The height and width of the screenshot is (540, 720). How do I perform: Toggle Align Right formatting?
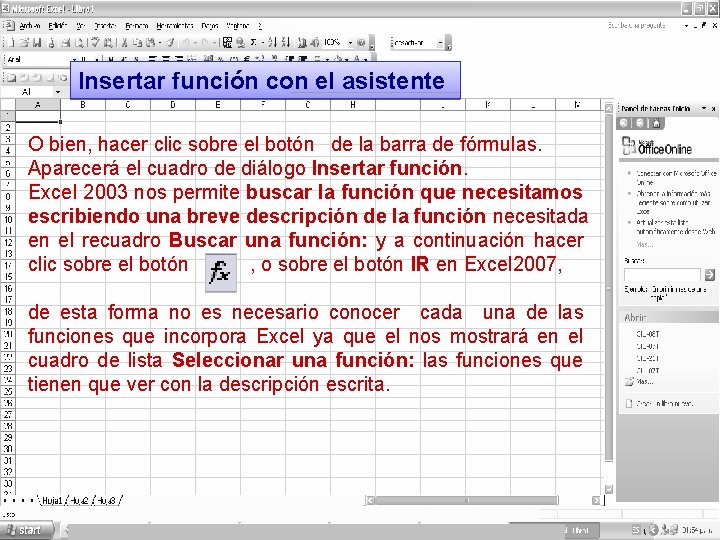click(180, 59)
